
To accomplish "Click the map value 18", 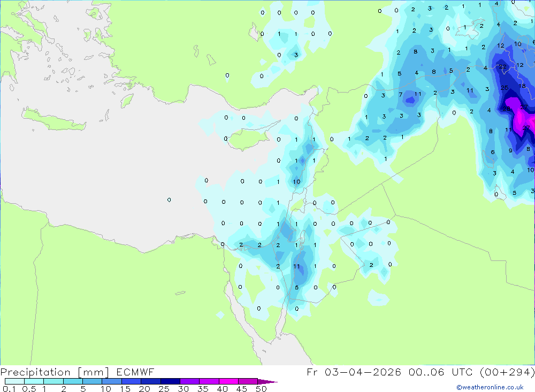I will pyautogui.click(x=522, y=86).
